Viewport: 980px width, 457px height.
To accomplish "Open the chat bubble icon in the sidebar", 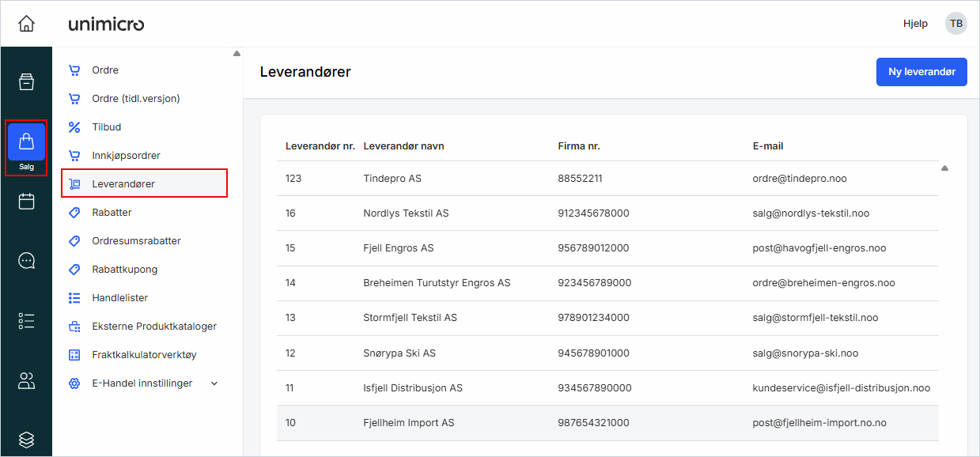I will pos(26,260).
